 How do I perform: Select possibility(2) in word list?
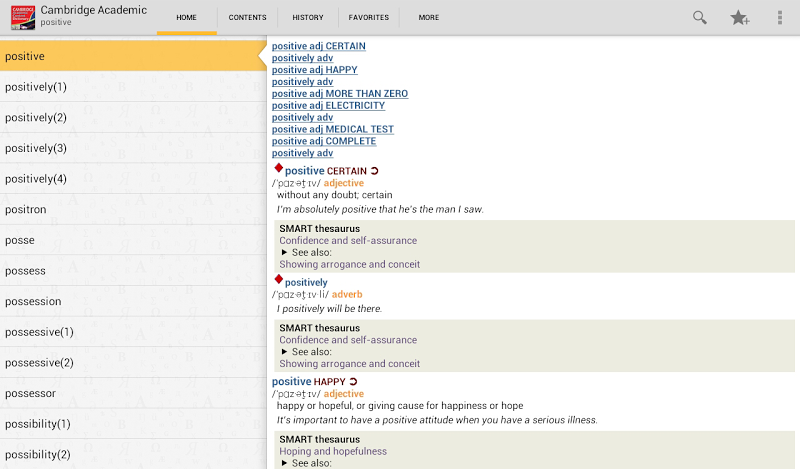(133, 454)
